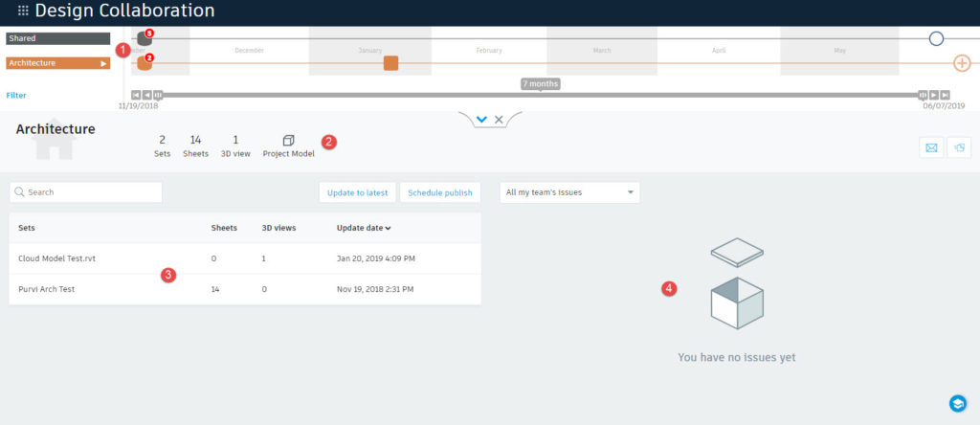Click the Schedule publish button
Viewport: 980px width, 425px height.
[440, 192]
